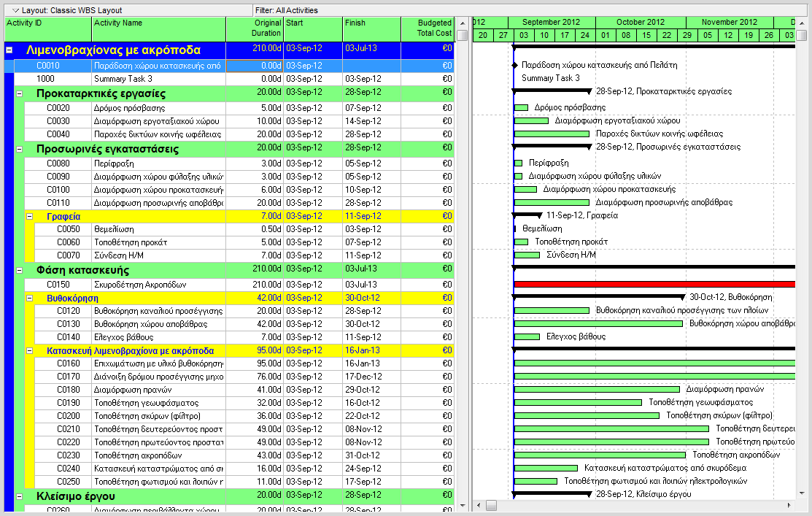The width and height of the screenshot is (812, 516).
Task: Click the 16.00d duration cell of C0240
Action: pos(255,469)
